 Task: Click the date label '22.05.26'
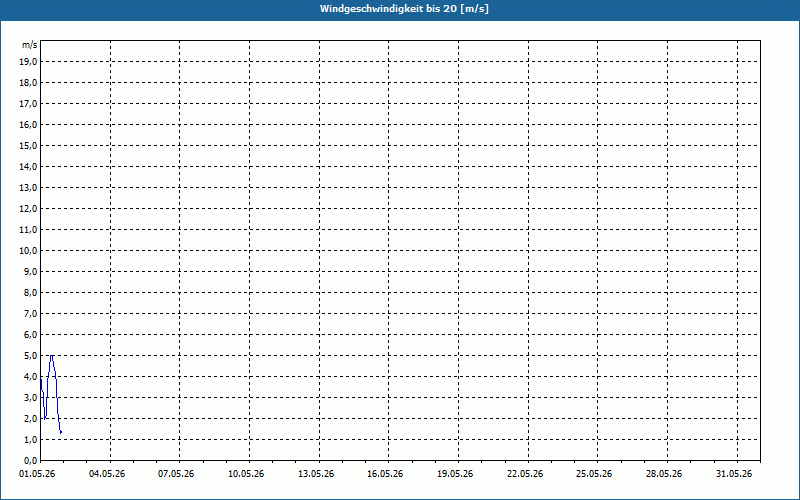click(x=525, y=474)
